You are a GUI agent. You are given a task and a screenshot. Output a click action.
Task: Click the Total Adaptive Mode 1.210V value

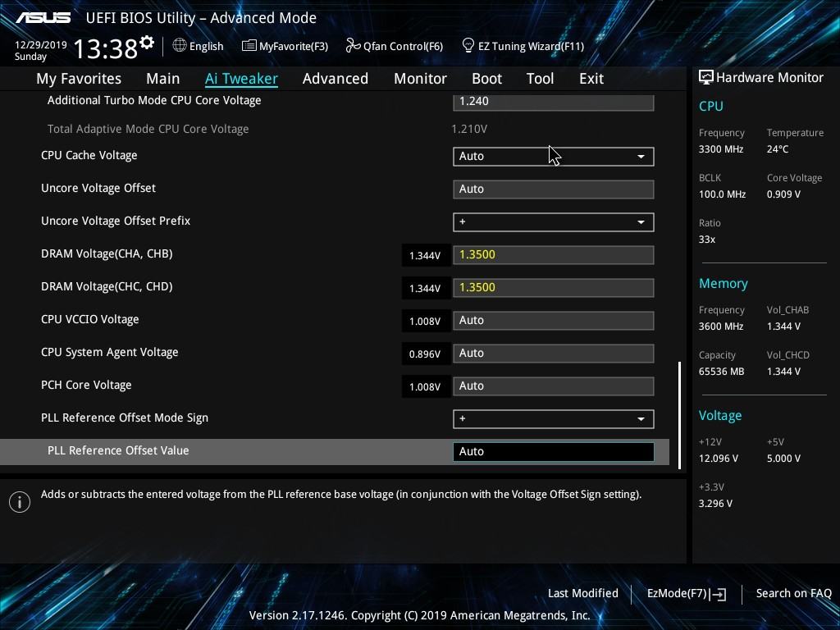pos(469,129)
